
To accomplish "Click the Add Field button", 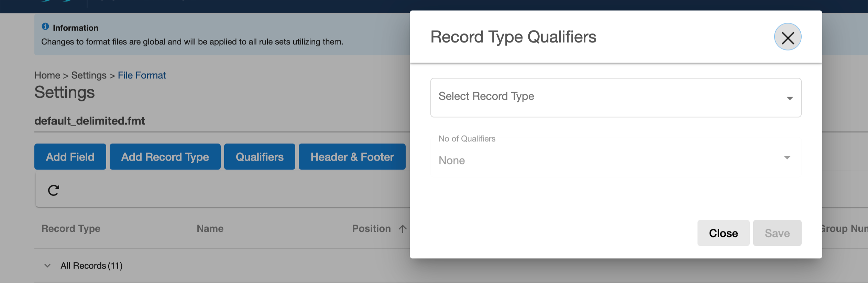I will [x=70, y=157].
